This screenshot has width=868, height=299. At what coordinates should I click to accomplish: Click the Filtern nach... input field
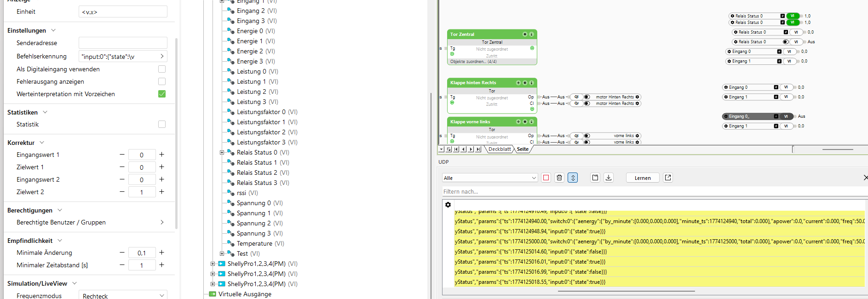(655, 191)
